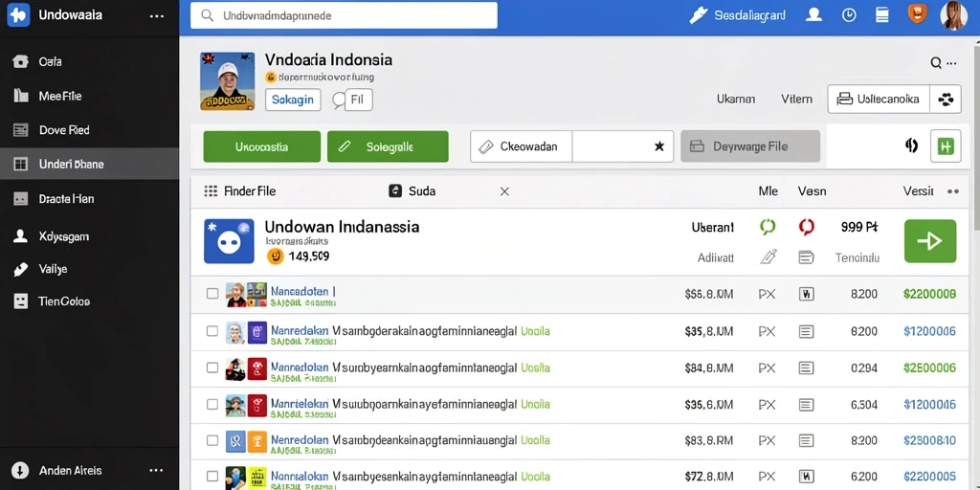Click the Ckeowadan tag button
Viewport: 980px width, 490px height.
(522, 146)
